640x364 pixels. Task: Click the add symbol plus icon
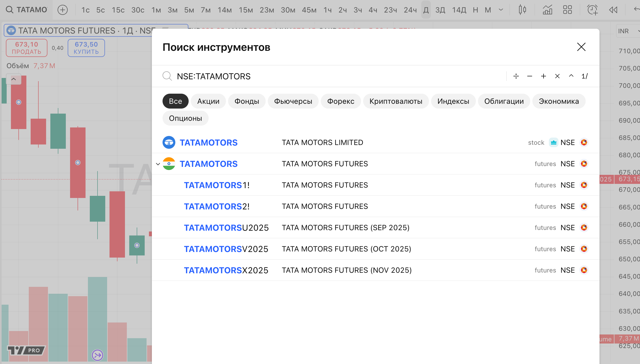click(63, 10)
